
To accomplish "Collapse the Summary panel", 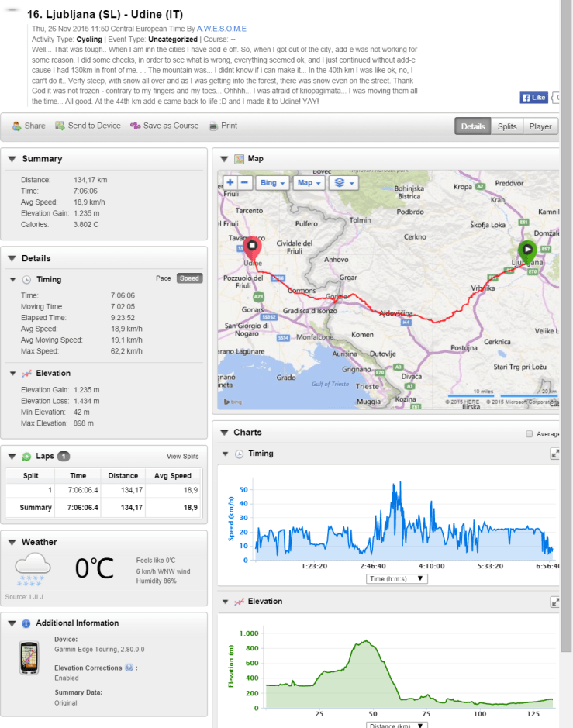I will pos(12,159).
